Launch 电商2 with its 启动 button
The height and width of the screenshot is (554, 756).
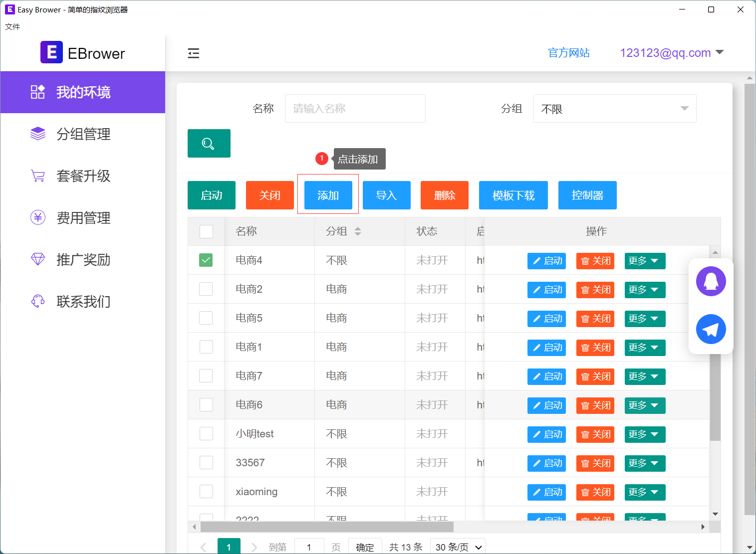coord(546,290)
